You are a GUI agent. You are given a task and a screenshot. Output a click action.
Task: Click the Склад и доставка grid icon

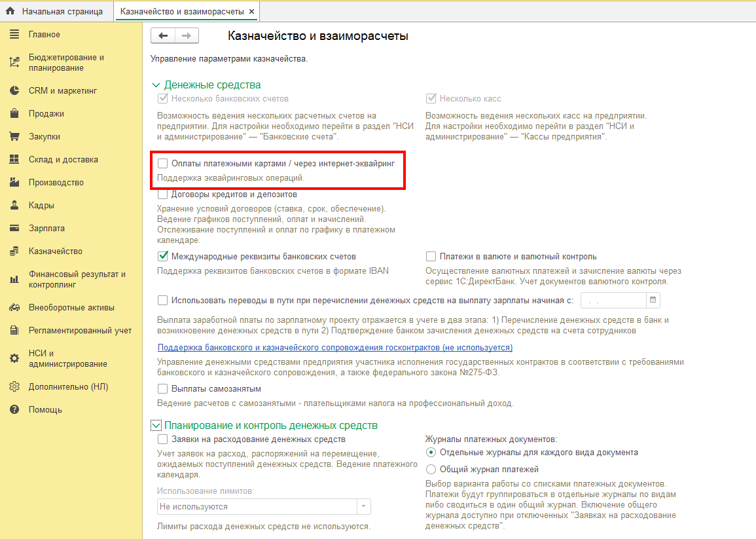[14, 159]
